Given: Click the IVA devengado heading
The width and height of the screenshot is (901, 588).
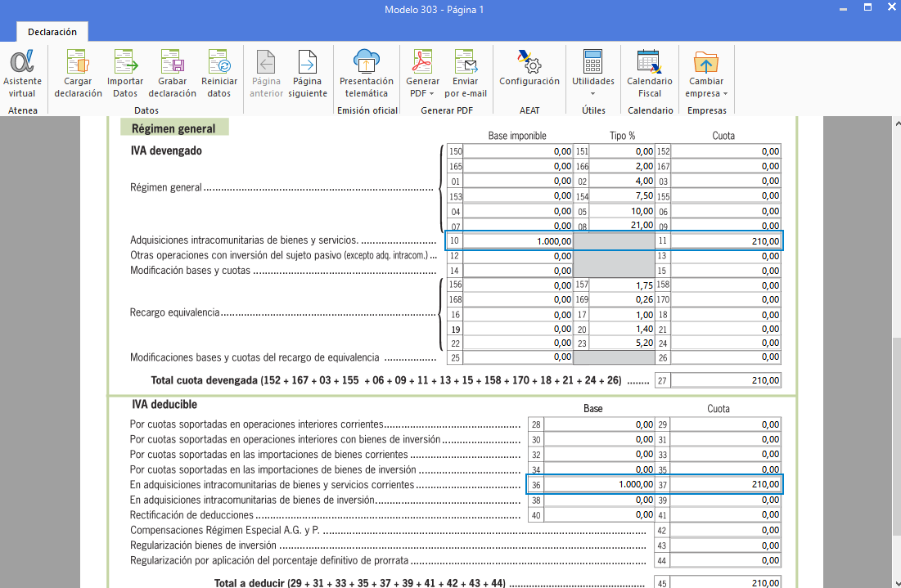Looking at the screenshot, I should (166, 150).
